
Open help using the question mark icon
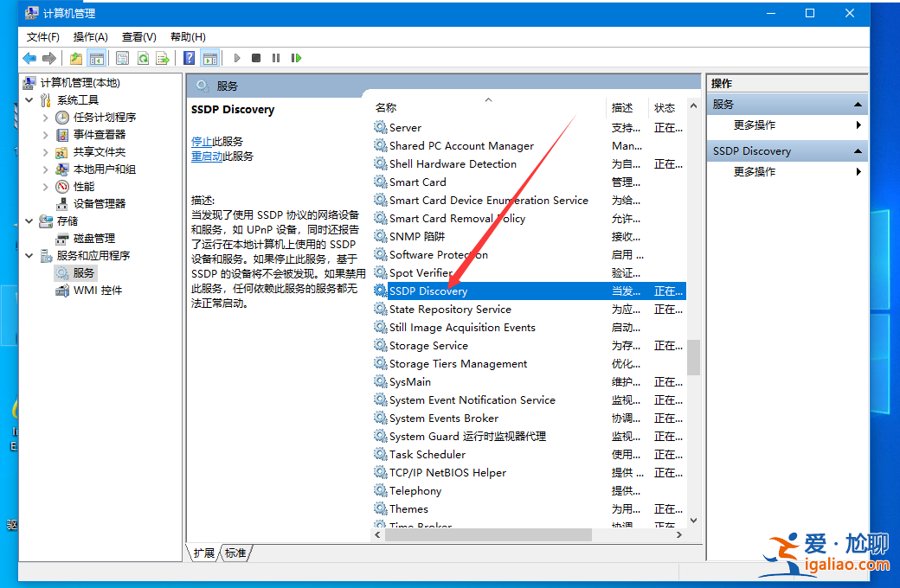188,58
